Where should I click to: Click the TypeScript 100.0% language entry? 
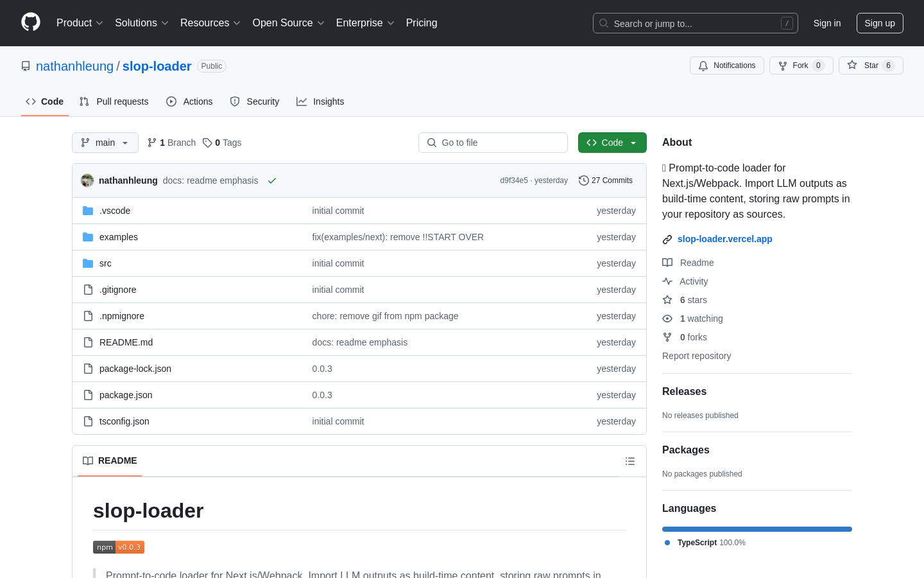tap(705, 543)
